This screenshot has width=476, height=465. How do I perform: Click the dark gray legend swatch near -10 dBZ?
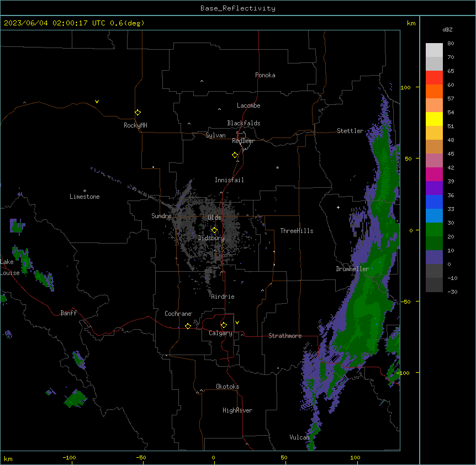434,285
